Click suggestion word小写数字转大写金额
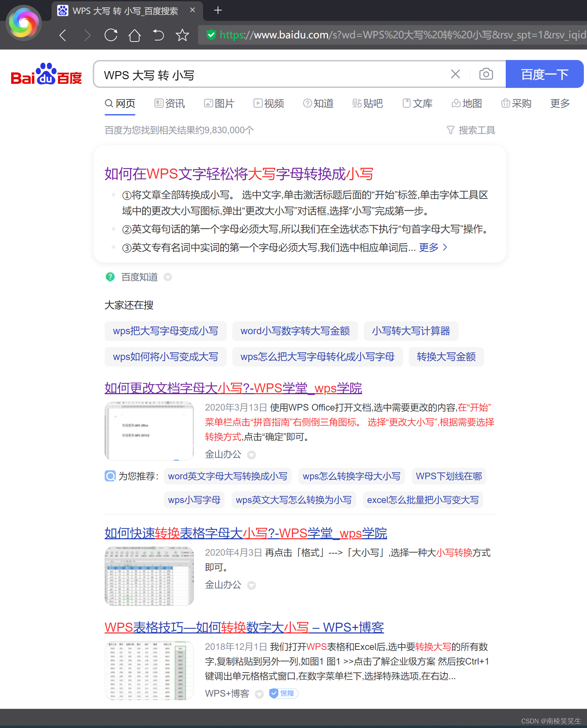The height and width of the screenshot is (728, 587). coord(295,331)
